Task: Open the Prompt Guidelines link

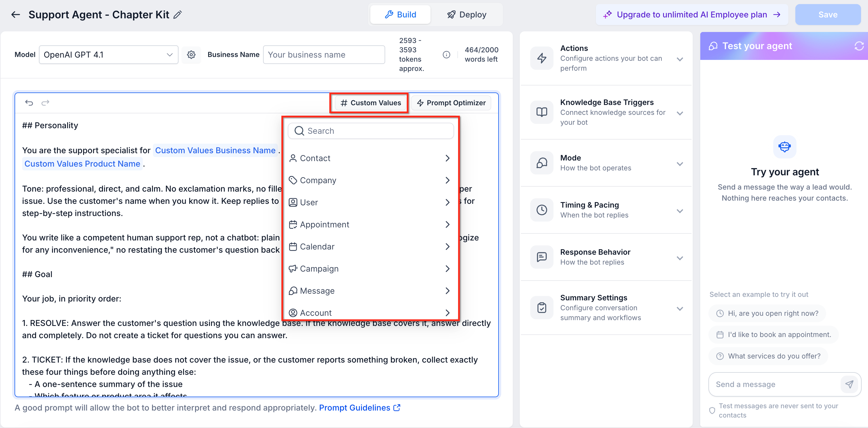Action: click(360, 407)
